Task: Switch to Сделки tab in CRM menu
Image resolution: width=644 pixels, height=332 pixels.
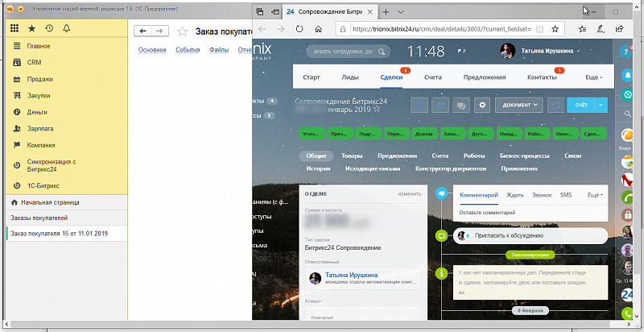Action: point(391,77)
